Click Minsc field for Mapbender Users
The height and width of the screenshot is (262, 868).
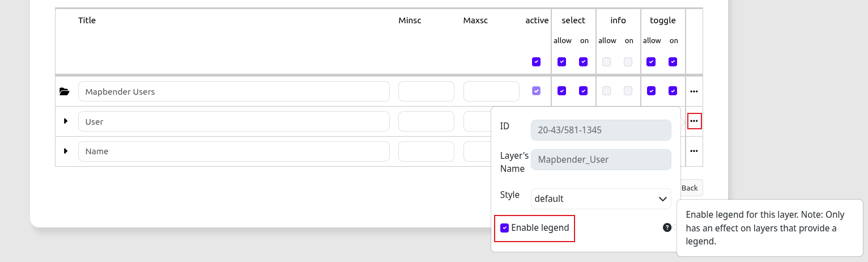click(426, 91)
